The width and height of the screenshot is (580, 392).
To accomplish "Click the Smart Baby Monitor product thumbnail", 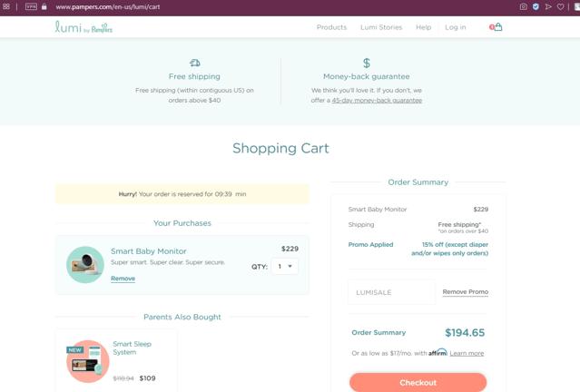I will pos(85,265).
